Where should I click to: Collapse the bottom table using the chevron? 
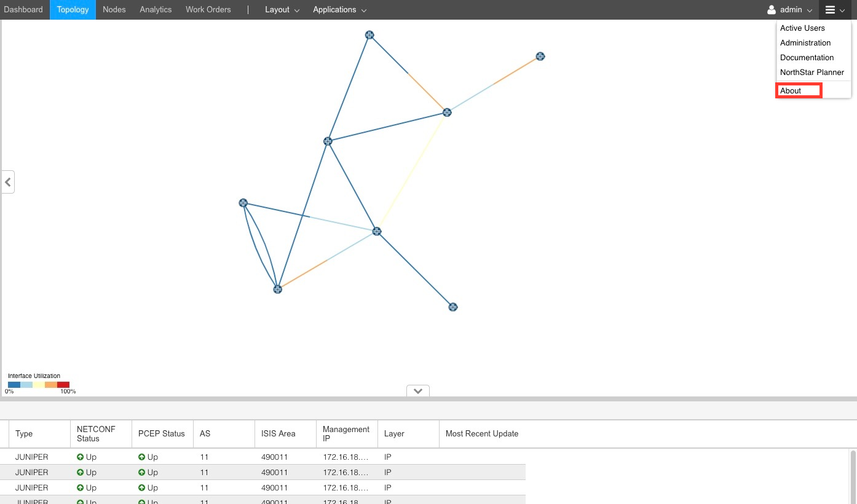[x=417, y=391]
